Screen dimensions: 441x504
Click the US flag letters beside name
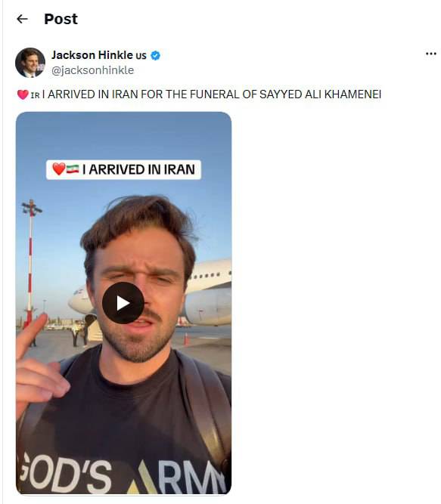click(x=141, y=56)
